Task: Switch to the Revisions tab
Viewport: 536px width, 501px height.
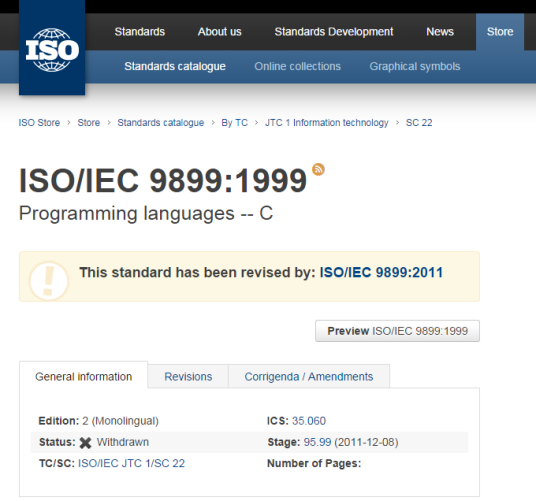Action: click(x=188, y=377)
